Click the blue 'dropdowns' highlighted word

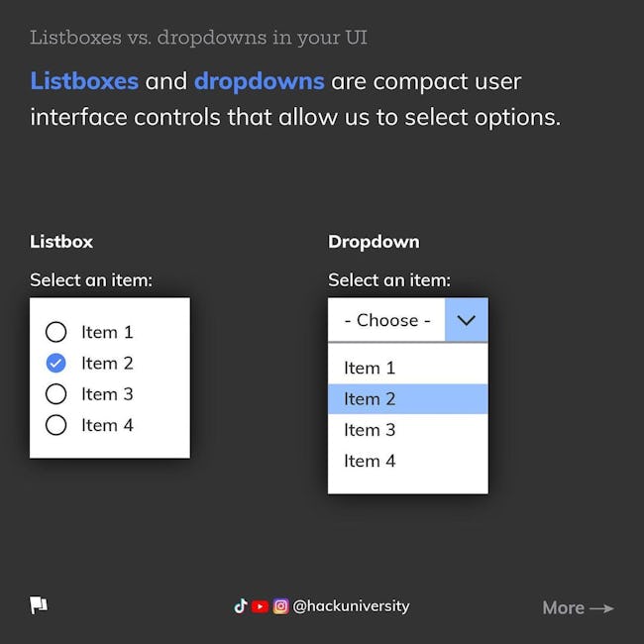pyautogui.click(x=260, y=81)
